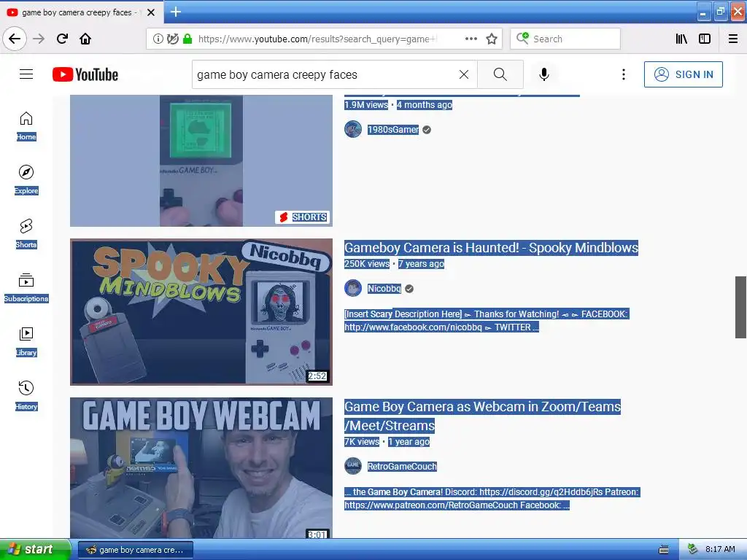
Task: Go to the browser Home page
Action: [x=85, y=39]
